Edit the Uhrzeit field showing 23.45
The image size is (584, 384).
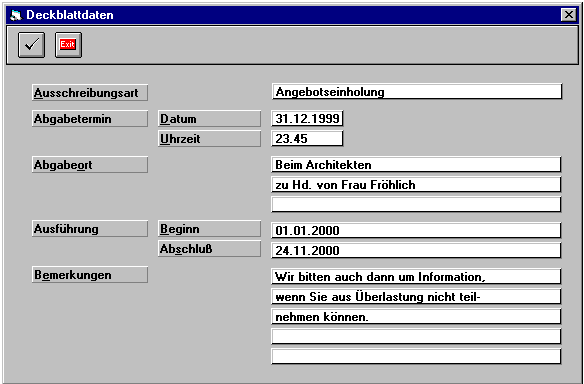click(x=307, y=139)
